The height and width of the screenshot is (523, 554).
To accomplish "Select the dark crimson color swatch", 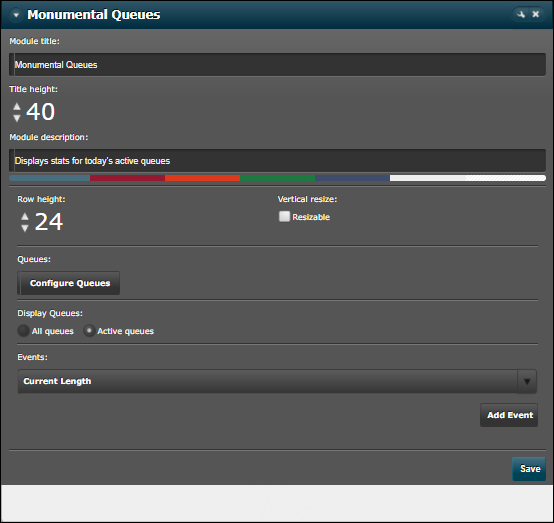I will (128, 178).
